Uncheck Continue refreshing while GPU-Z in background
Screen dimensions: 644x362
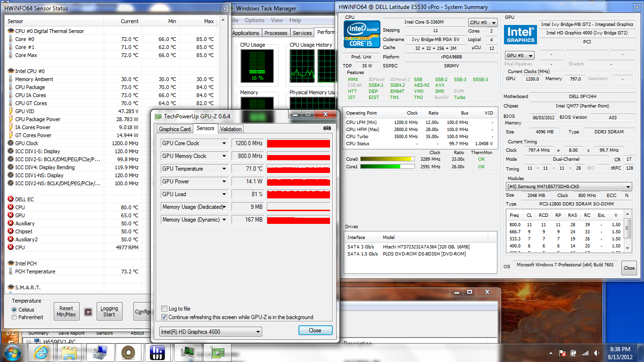tap(165, 317)
